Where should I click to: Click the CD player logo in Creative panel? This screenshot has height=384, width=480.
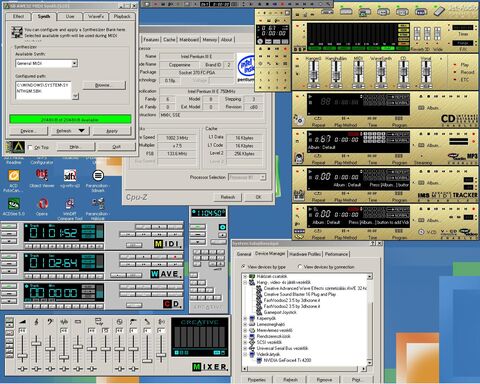172,304
